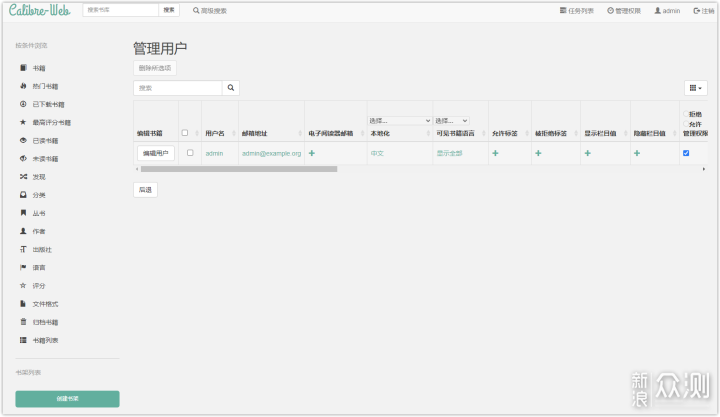720x417 pixels.
Task: Add allowed column value plus icon
Action: [x=588, y=153]
